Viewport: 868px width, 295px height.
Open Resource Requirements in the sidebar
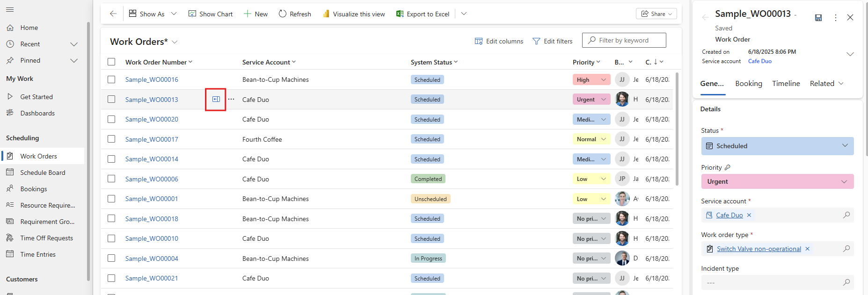point(47,205)
